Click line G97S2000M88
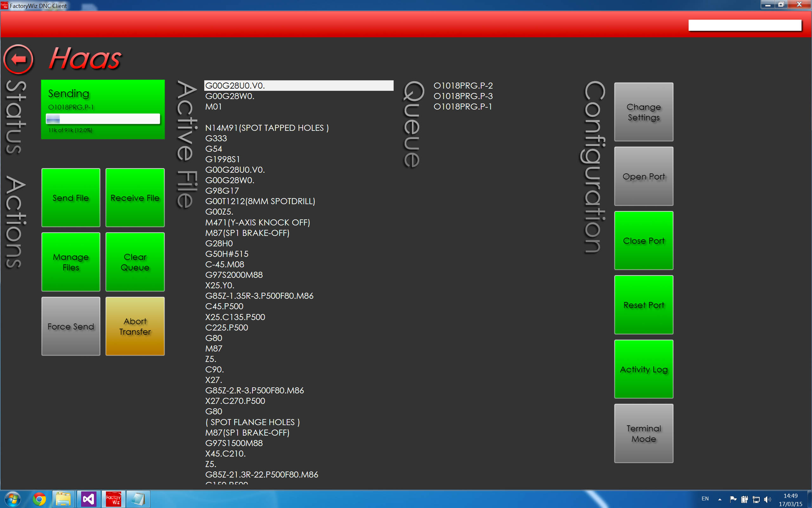Image resolution: width=812 pixels, height=508 pixels. coord(234,275)
